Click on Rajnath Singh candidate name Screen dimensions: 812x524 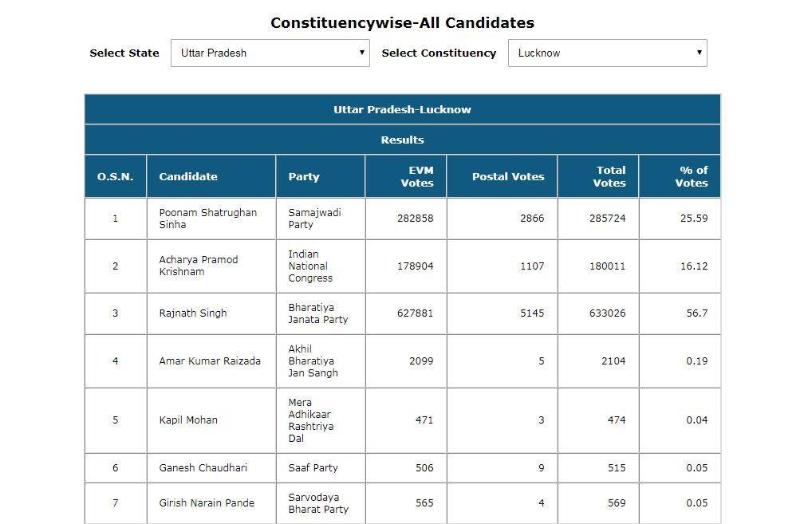(x=193, y=313)
